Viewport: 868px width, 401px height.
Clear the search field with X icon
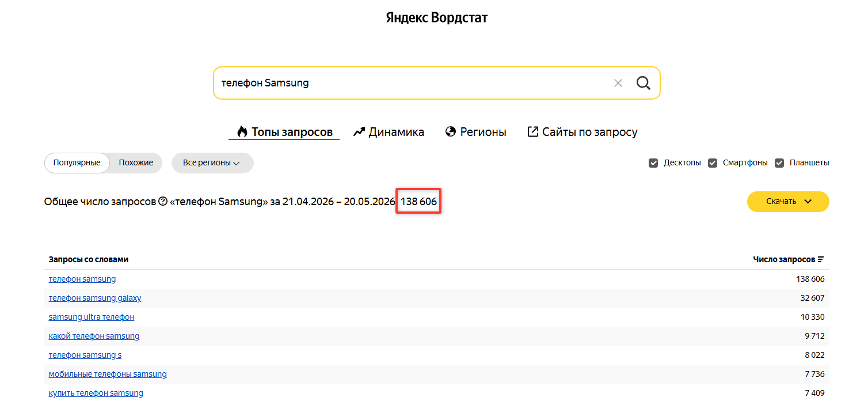click(618, 83)
